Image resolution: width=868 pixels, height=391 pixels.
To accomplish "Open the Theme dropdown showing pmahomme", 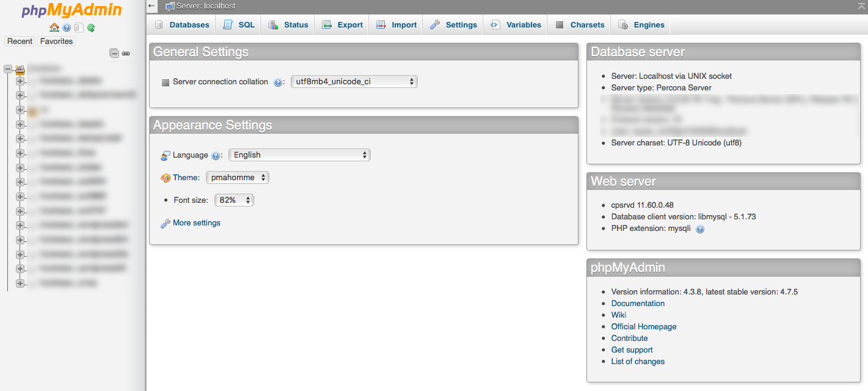I will (237, 177).
